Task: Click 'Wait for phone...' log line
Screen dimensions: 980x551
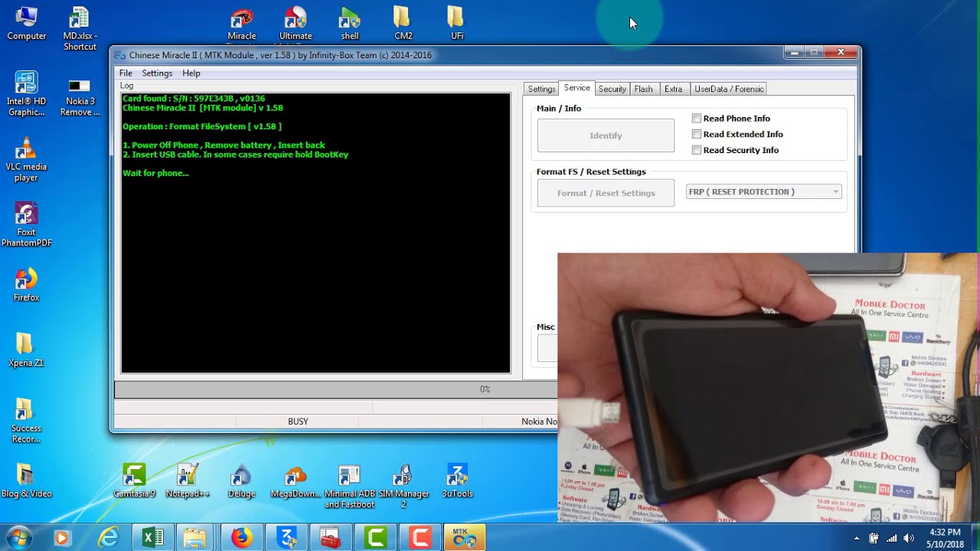Action: [x=155, y=173]
